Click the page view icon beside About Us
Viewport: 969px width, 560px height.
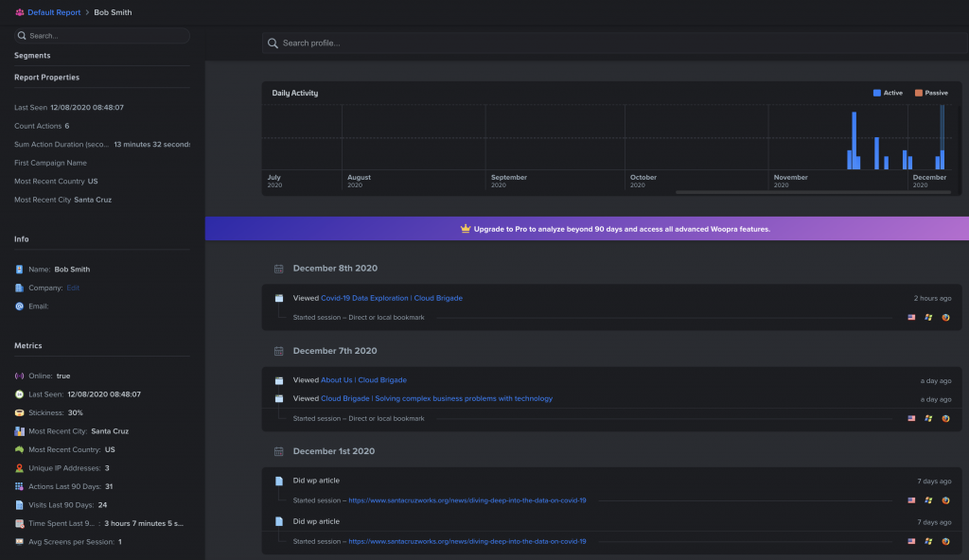[x=279, y=381]
